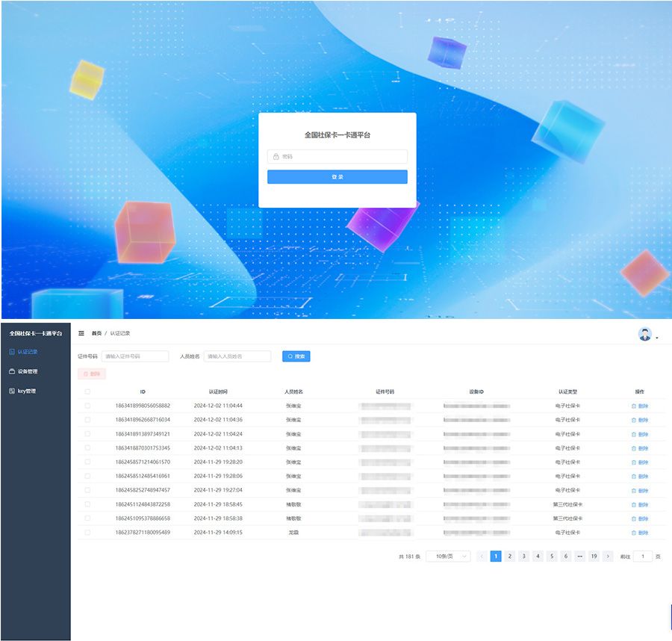Toggle the select-all checkbox in table header
The width and height of the screenshot is (672, 641).
click(x=87, y=391)
